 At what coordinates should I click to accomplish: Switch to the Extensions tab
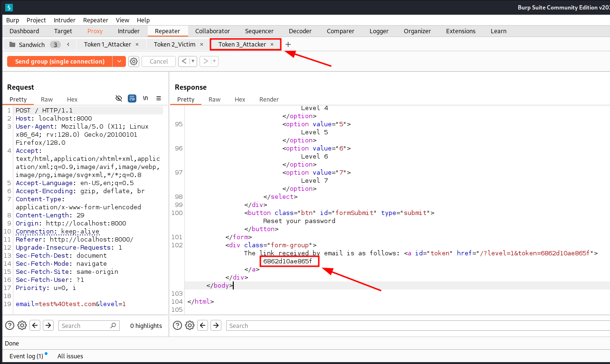click(x=461, y=31)
